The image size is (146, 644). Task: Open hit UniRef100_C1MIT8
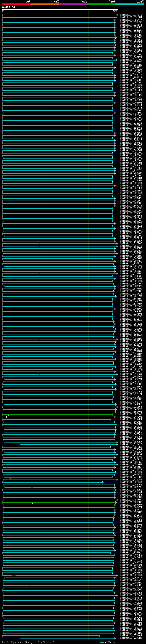[x=131, y=25]
